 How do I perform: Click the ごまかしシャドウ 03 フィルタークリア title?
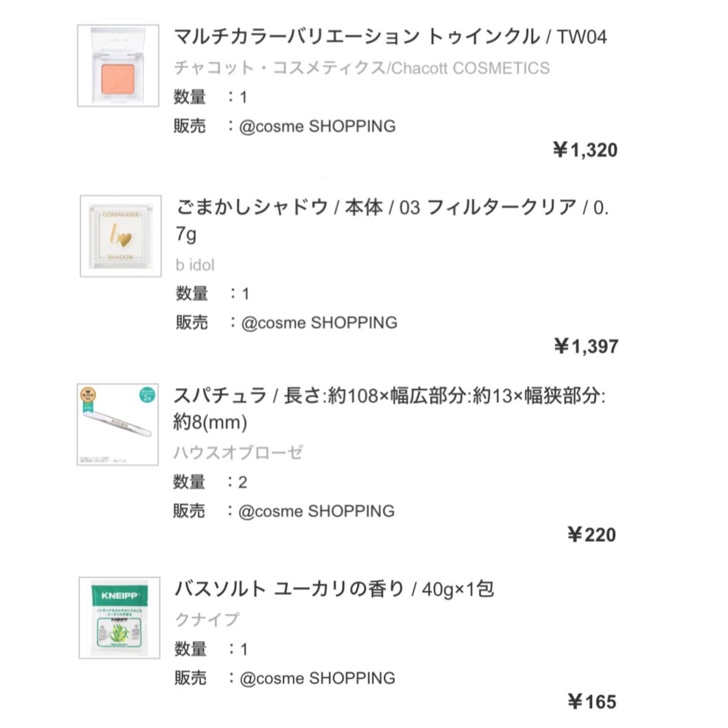(393, 220)
